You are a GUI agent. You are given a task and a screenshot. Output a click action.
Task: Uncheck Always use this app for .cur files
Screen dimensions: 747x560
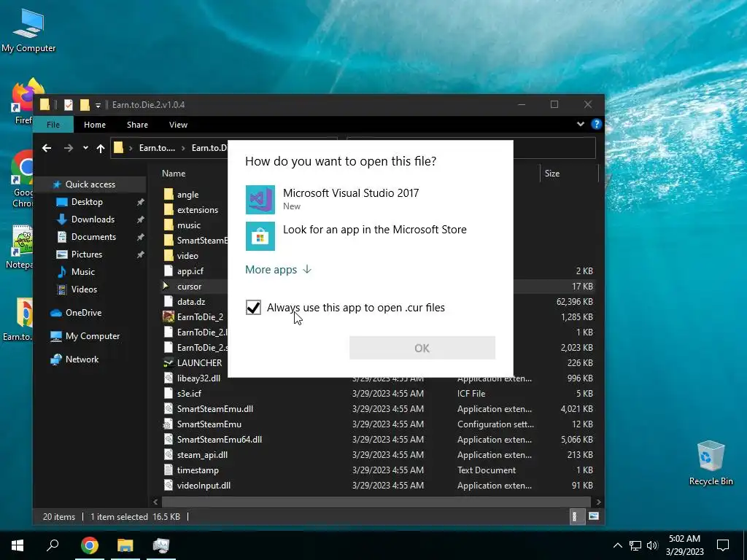[253, 308]
